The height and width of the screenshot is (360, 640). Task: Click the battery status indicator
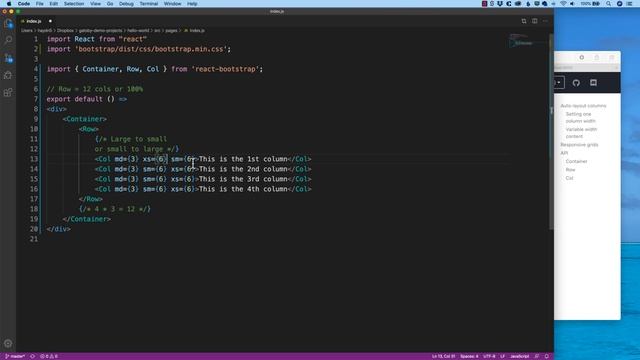pos(591,4)
